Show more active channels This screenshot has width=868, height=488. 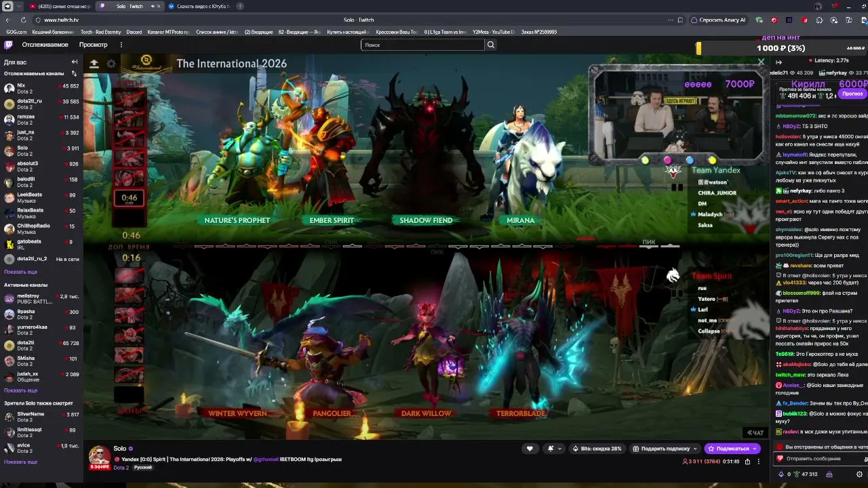click(x=20, y=390)
